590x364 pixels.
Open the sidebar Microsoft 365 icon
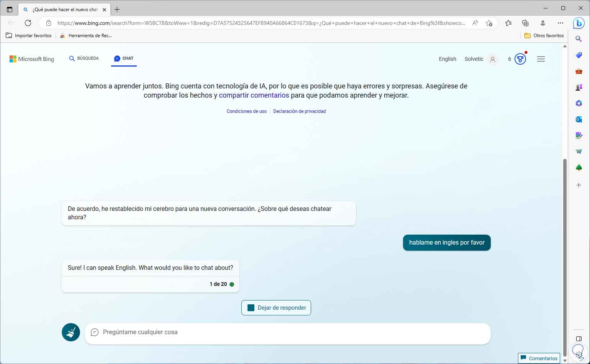[x=579, y=103]
